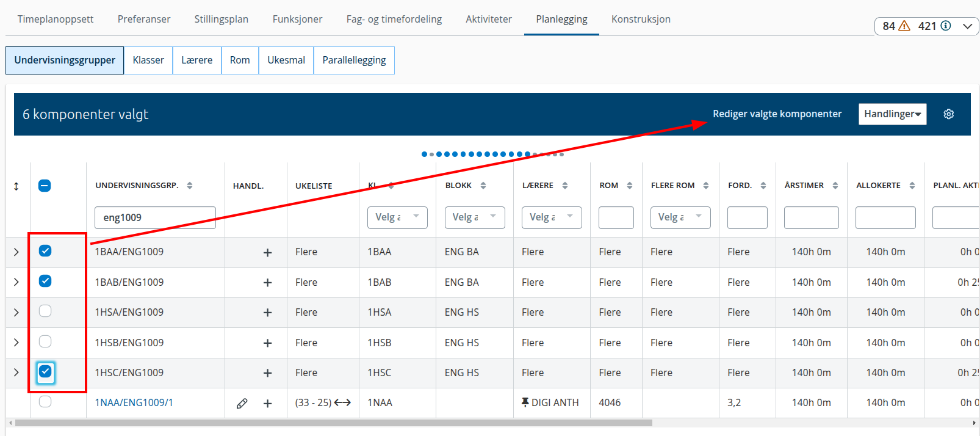This screenshot has width=980, height=436.
Task: Expand the 1BAB/ENG1009 row
Action: point(16,282)
